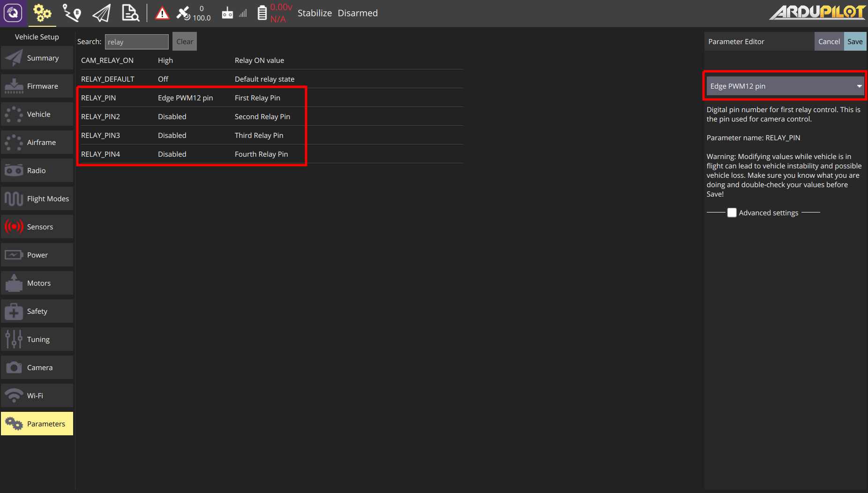Save the parameter value

tap(855, 42)
